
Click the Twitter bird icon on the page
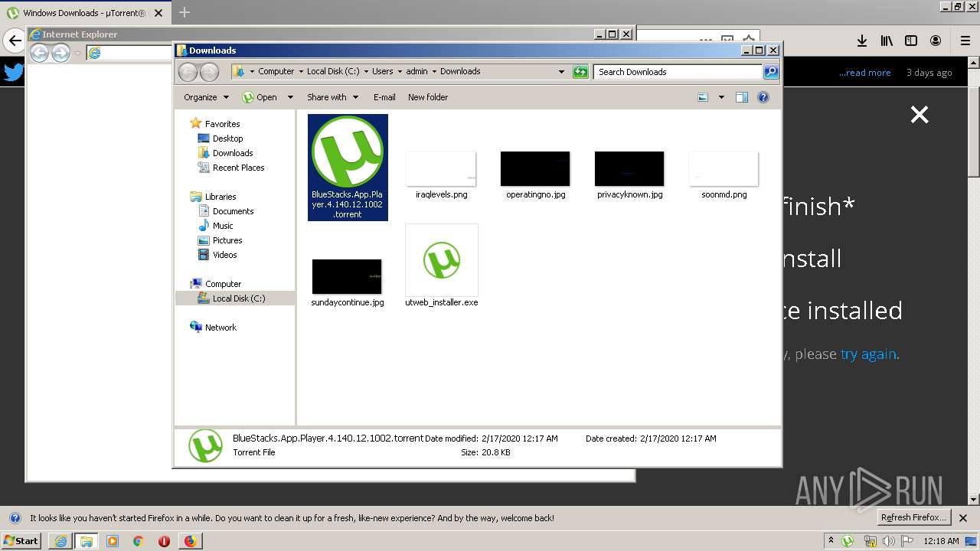14,73
